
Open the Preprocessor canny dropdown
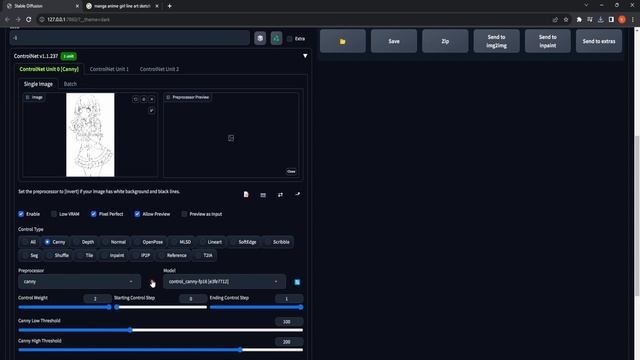coord(79,282)
